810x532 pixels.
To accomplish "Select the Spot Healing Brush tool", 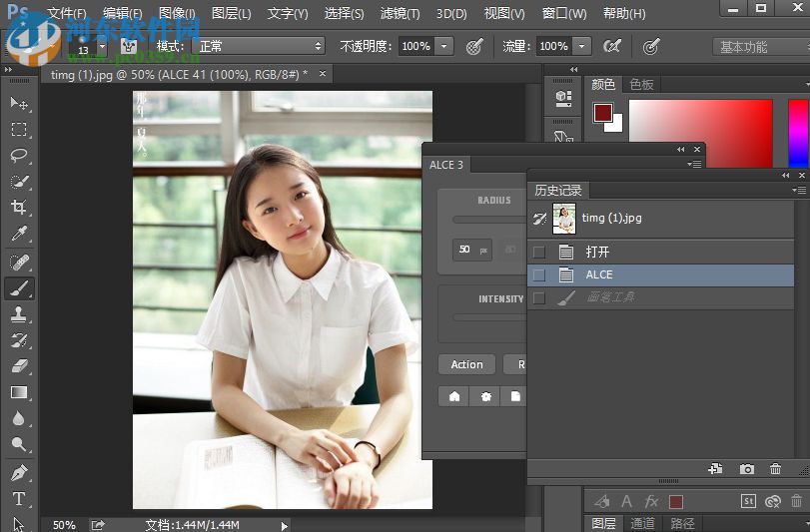I will 19,263.
